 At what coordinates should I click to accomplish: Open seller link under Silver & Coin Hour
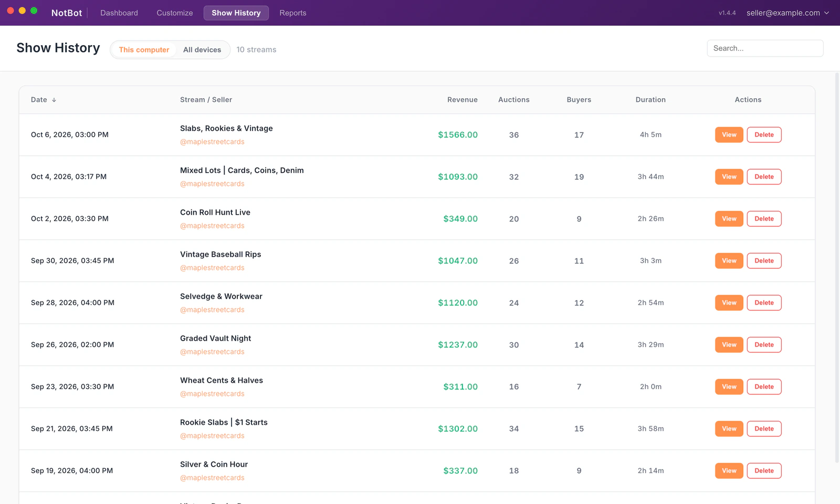tap(212, 478)
